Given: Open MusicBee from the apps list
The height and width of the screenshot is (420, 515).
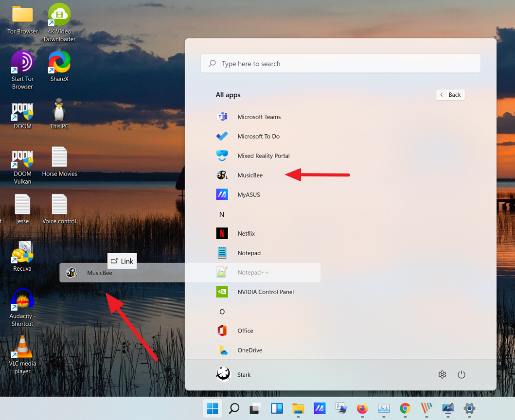Looking at the screenshot, I should [x=250, y=175].
